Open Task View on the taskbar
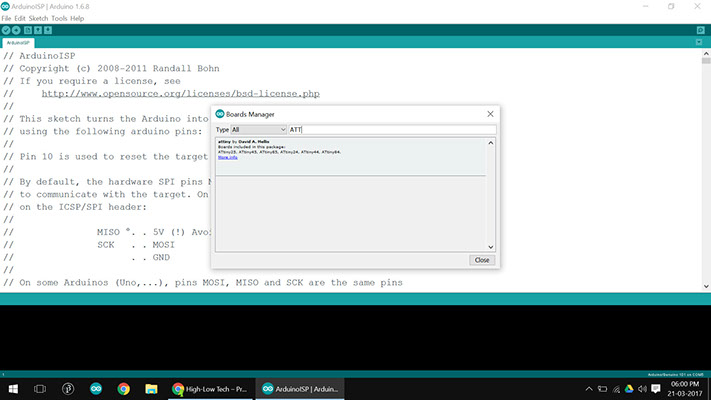The image size is (711, 400). [x=40, y=389]
